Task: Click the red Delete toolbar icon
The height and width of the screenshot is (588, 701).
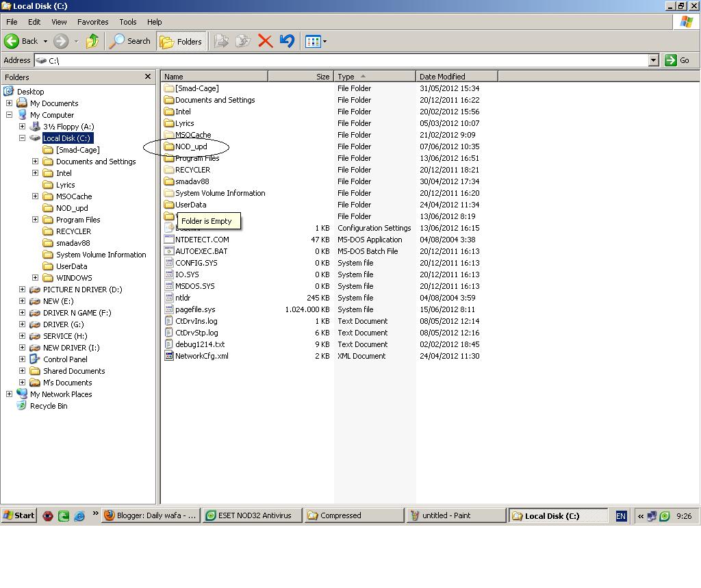Action: click(265, 41)
